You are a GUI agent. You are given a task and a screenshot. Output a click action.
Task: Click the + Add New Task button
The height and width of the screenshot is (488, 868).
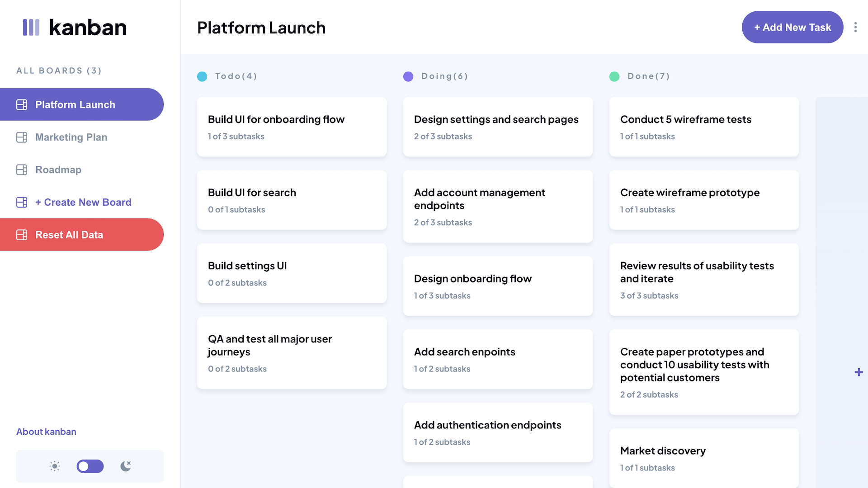tap(792, 28)
